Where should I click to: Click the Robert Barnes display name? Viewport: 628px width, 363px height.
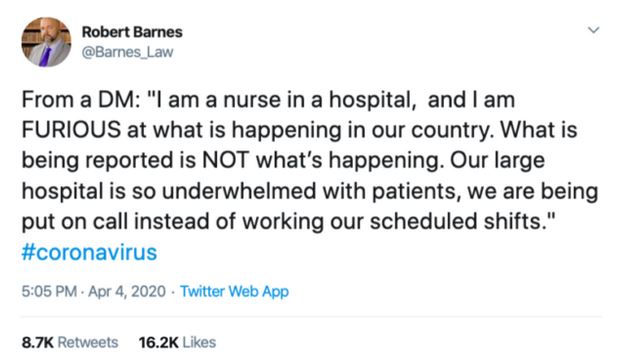(132, 32)
